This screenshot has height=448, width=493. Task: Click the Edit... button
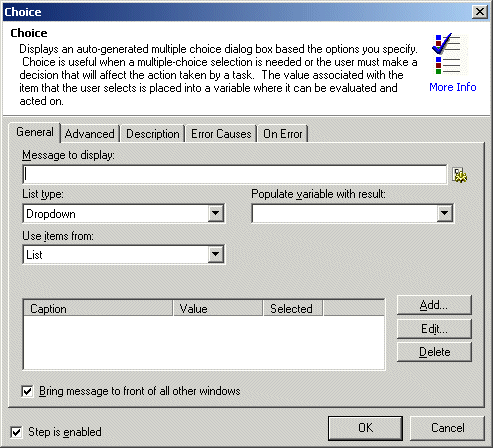tap(434, 329)
